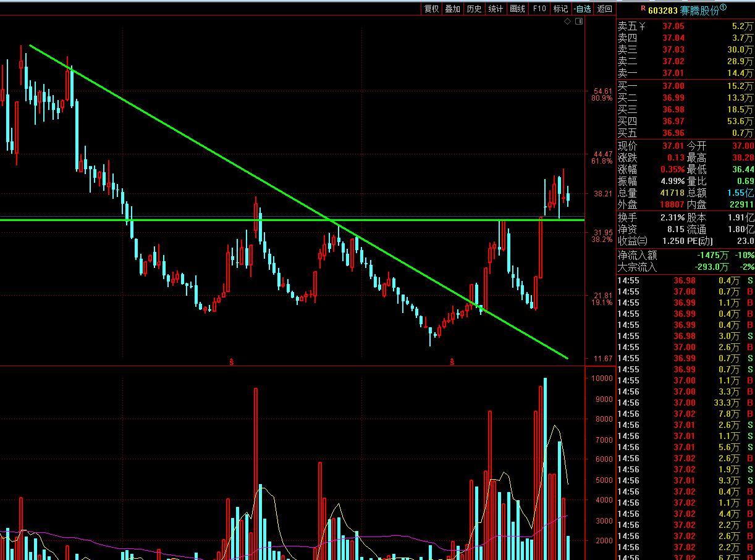Click the stock name 赛腾股份
The height and width of the screenshot is (560, 755).
(x=699, y=9)
